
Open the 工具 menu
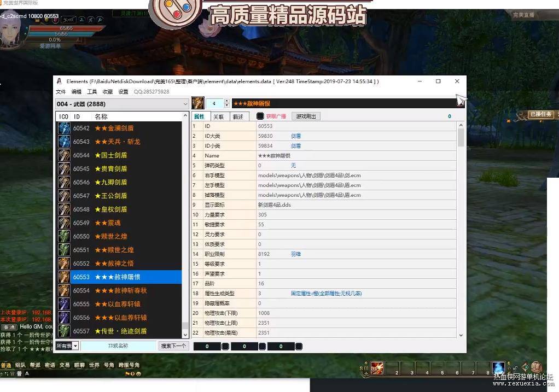coord(92,92)
